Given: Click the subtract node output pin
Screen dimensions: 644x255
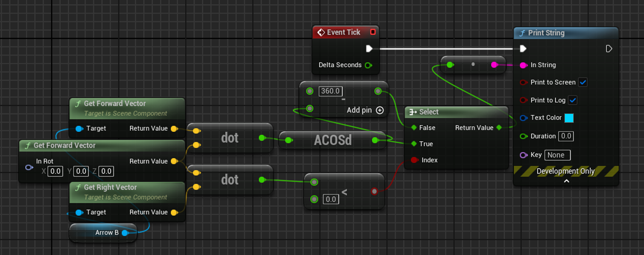Looking at the screenshot, I should pos(378,91).
